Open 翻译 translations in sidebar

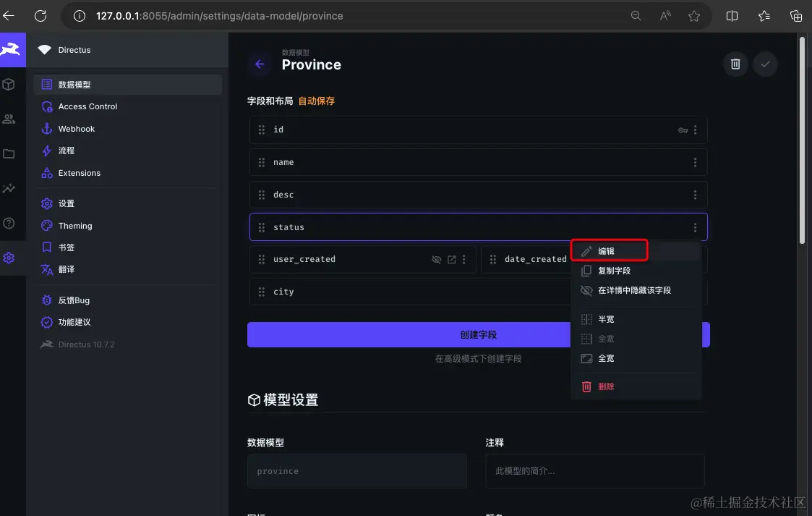(128, 269)
